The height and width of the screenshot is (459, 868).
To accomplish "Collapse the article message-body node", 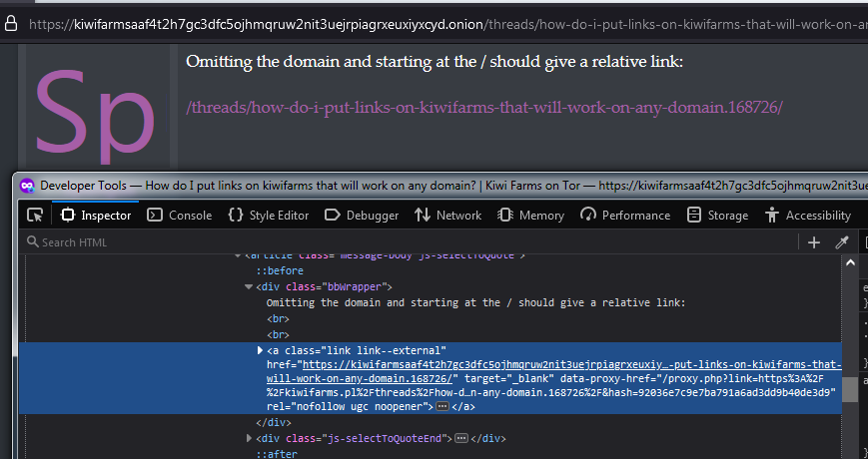I will click(x=238, y=255).
